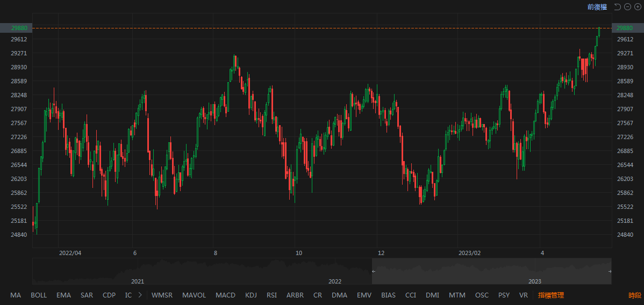Open the 前復權 price adjustment option
Viewport: 644px width, 305px height.
coord(597,6)
